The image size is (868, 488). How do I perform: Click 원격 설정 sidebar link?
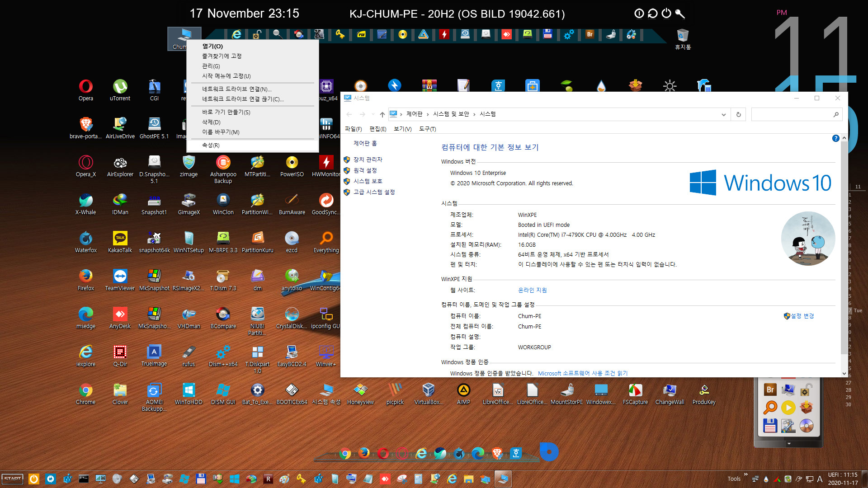365,170
